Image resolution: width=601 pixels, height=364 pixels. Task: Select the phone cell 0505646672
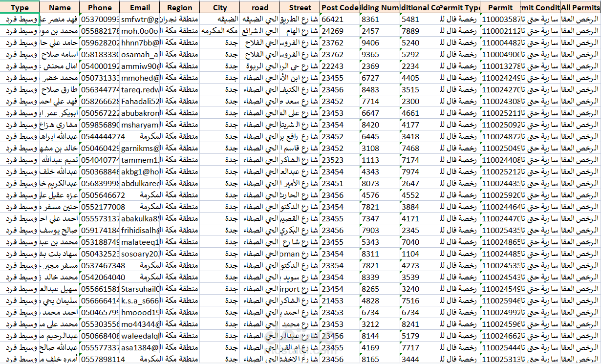coord(100,195)
